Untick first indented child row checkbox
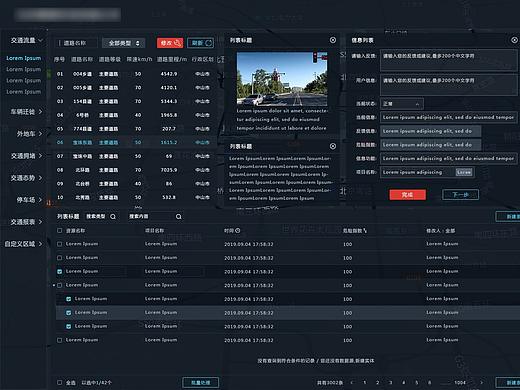Image resolution: width=520 pixels, height=390 pixels. (69, 299)
